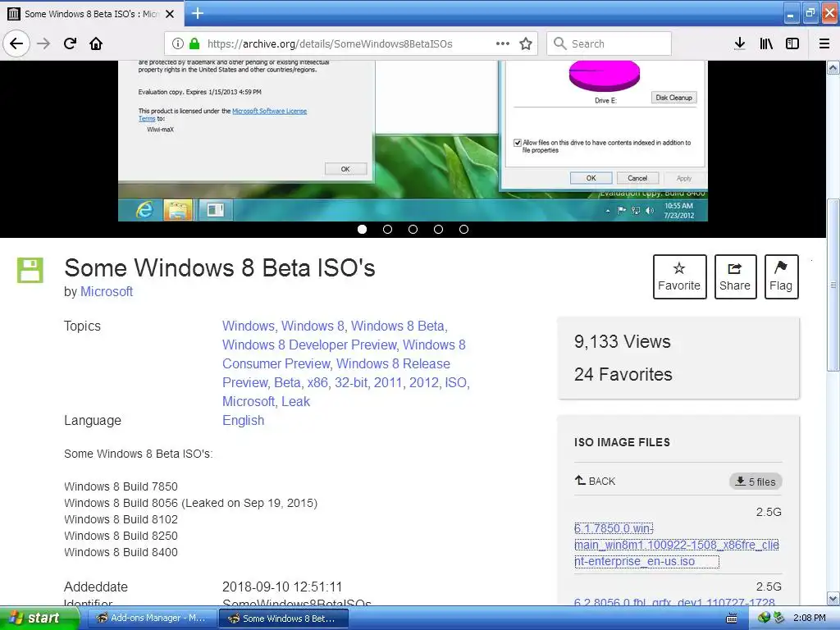The image size is (840, 630).
Task: Click 'Windows 8 Build 8102' line
Action: pos(121,519)
